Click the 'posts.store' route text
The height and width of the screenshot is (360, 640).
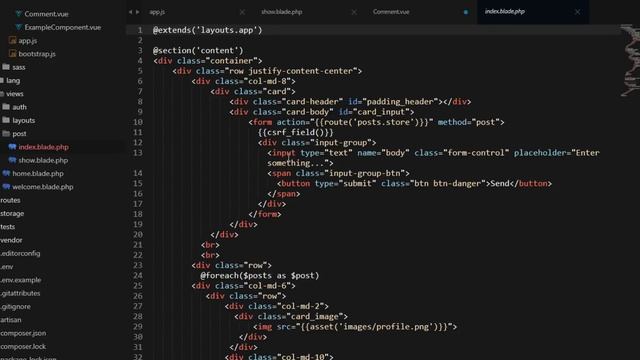pos(383,122)
